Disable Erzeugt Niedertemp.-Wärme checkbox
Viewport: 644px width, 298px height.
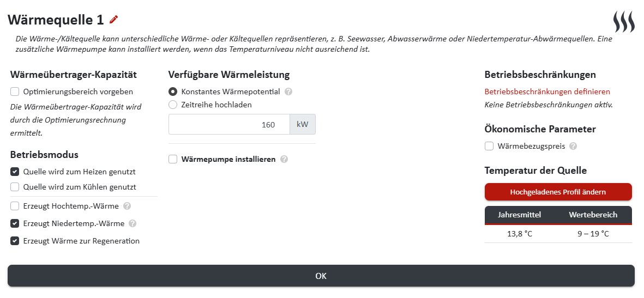pyautogui.click(x=15, y=224)
